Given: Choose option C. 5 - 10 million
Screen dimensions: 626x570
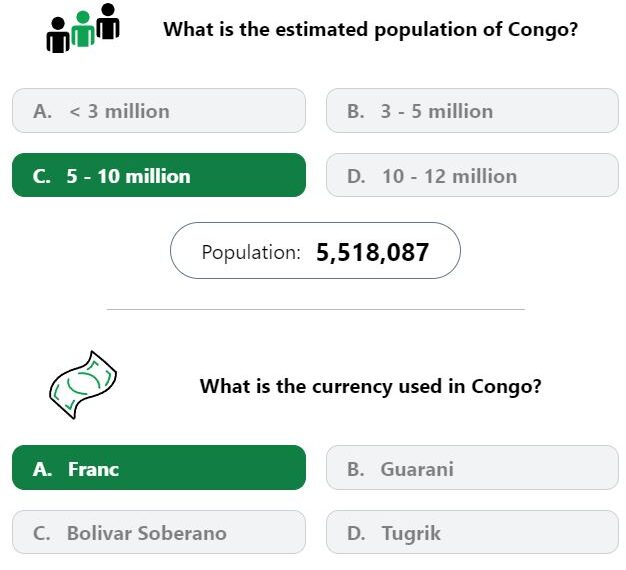Looking at the screenshot, I should [159, 175].
